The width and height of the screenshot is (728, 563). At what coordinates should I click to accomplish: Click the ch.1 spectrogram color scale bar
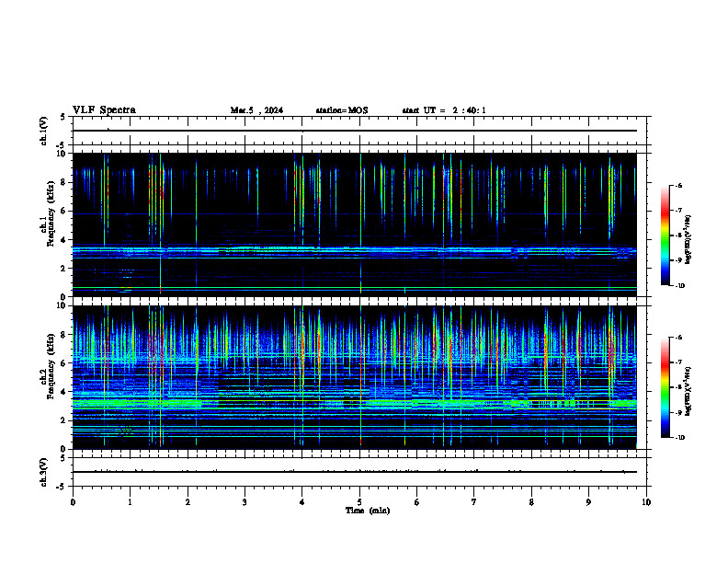pyautogui.click(x=665, y=236)
